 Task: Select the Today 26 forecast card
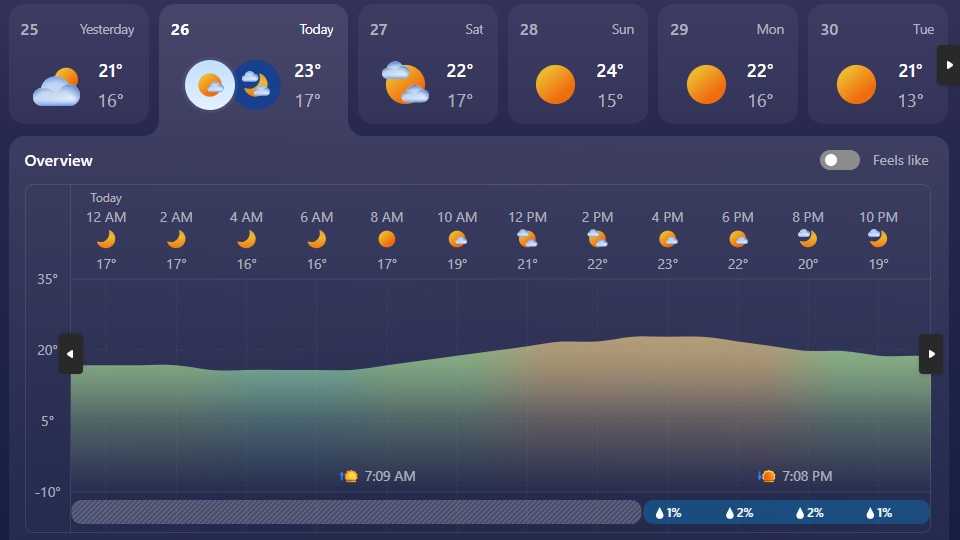click(253, 69)
